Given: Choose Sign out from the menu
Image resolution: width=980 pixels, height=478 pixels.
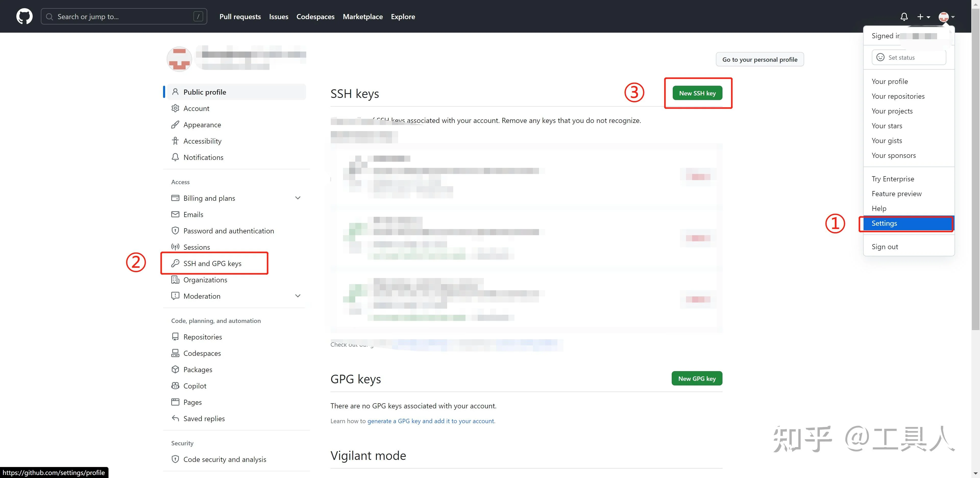Looking at the screenshot, I should click(885, 246).
